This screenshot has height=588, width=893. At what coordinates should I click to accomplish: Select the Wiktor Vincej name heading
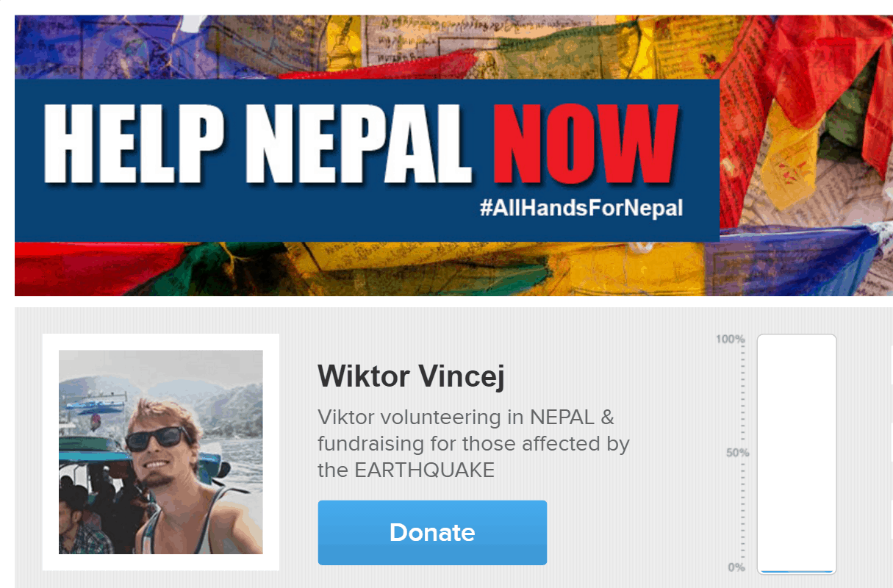411,377
